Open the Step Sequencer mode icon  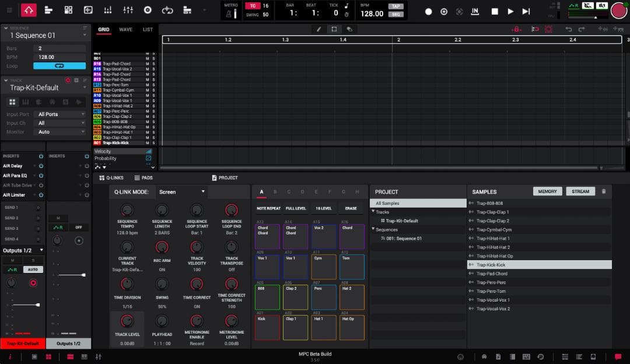point(68,10)
